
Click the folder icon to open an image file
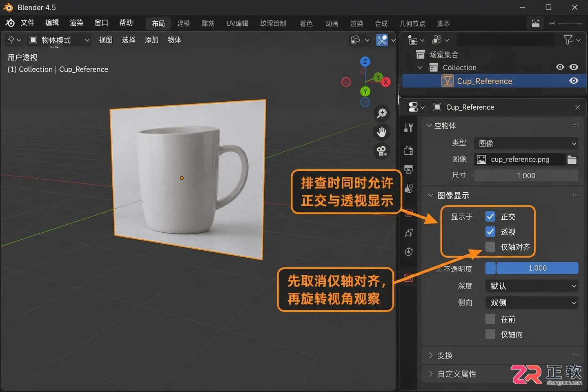(572, 160)
